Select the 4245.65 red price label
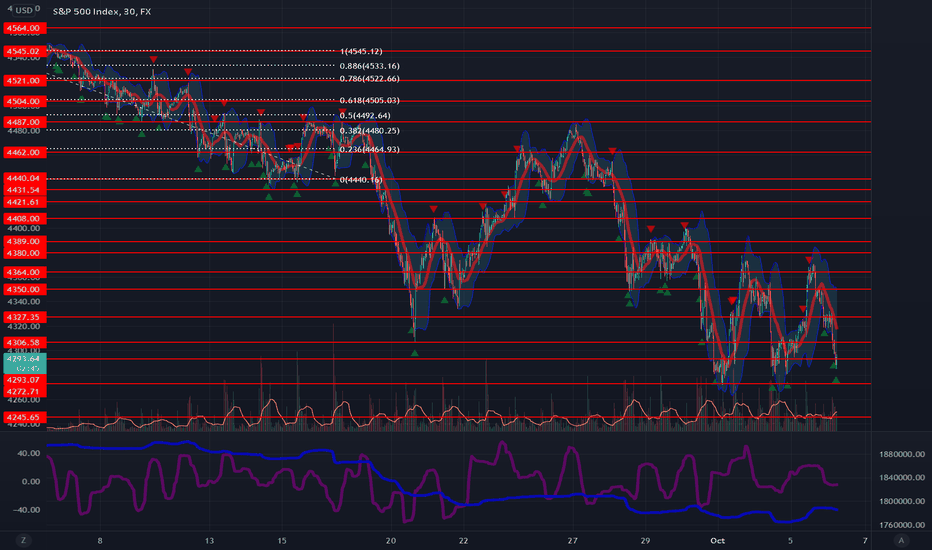 tap(24, 417)
